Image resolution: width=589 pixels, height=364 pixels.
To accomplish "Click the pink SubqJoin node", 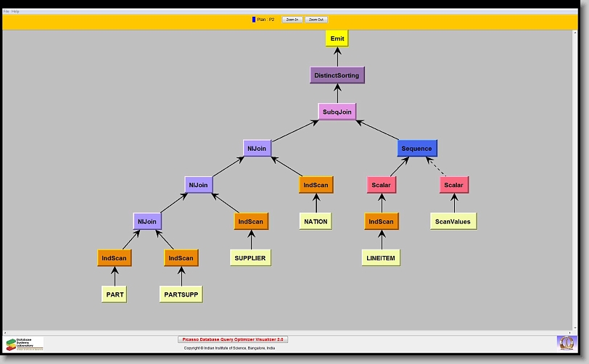I will 337,112.
